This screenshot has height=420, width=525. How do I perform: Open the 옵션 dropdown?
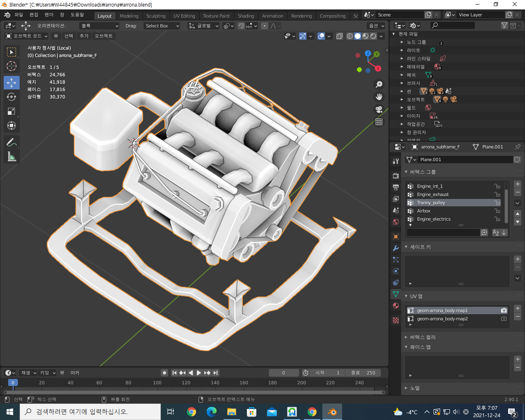(377, 26)
